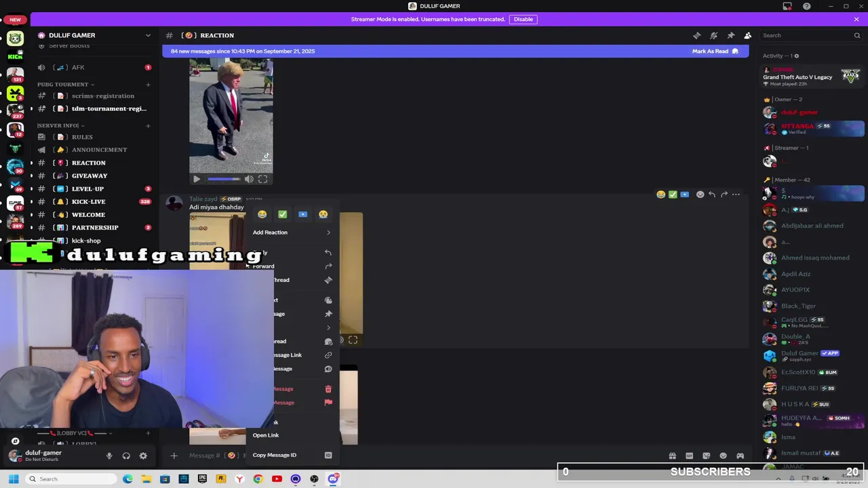This screenshot has width=868, height=488.
Task: Click the plus attachment button in message box
Action: [x=174, y=455]
